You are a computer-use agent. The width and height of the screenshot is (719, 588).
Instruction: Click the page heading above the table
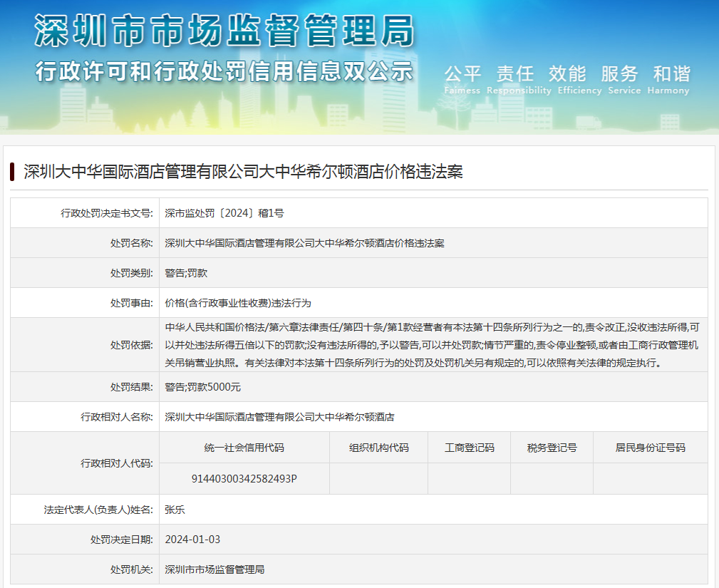(x=244, y=172)
